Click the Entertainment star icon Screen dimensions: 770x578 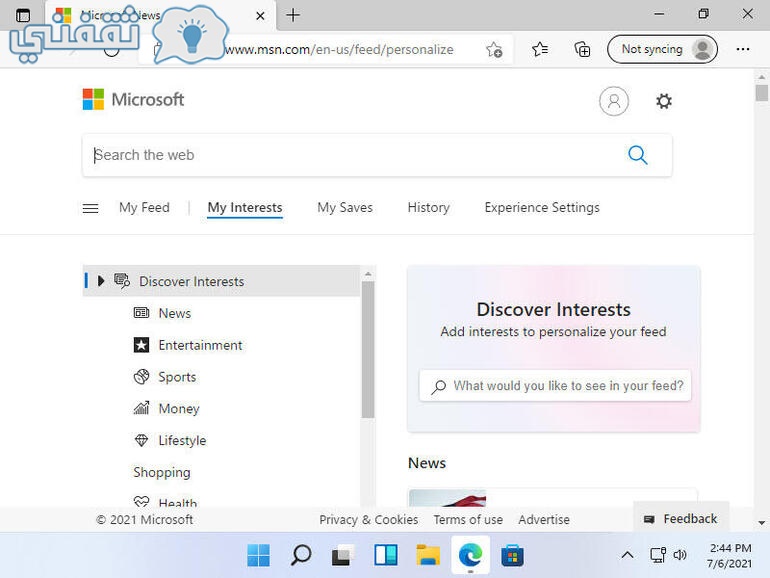click(141, 345)
